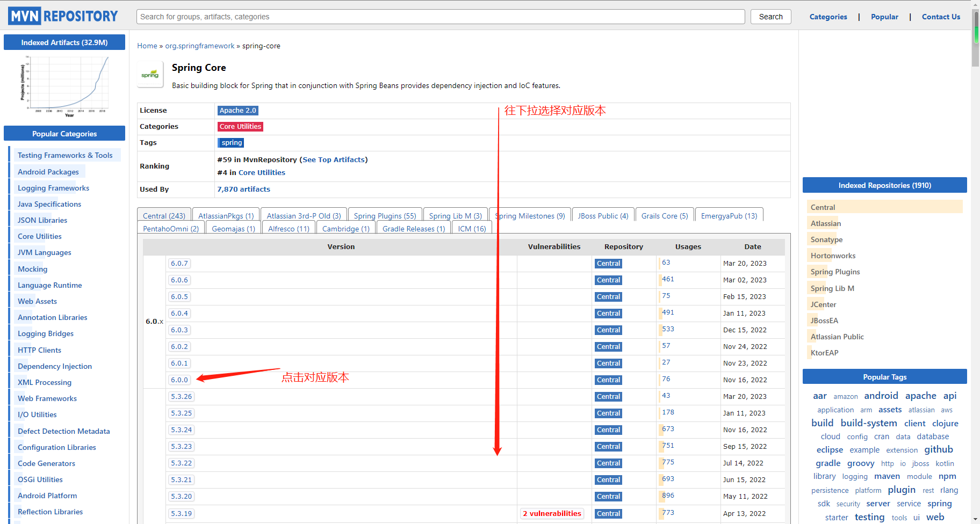Open the KtorEAP repository
Image resolution: width=980 pixels, height=524 pixels.
(824, 353)
